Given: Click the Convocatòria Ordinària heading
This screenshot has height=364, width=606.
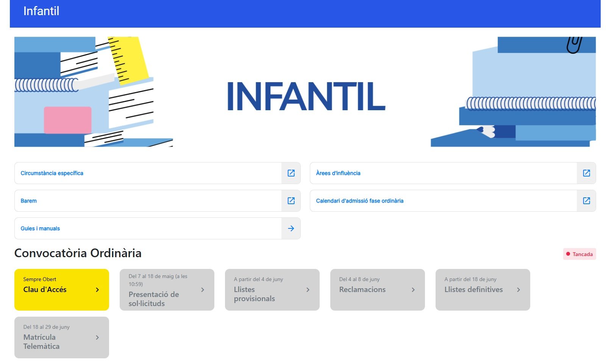Looking at the screenshot, I should point(78,253).
